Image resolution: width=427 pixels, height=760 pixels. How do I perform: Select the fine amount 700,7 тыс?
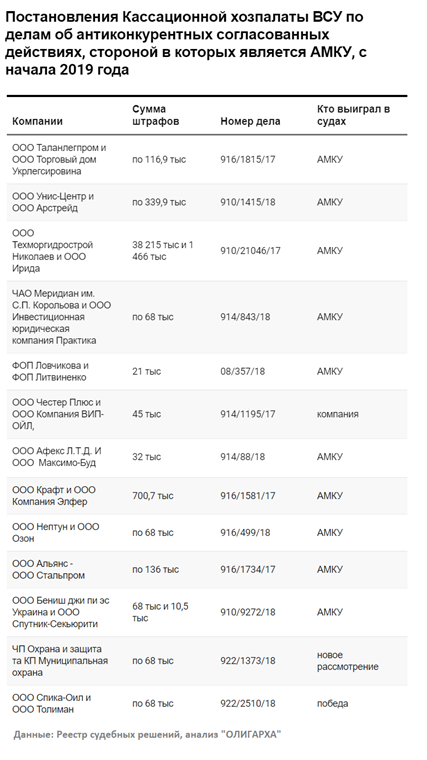point(153,496)
